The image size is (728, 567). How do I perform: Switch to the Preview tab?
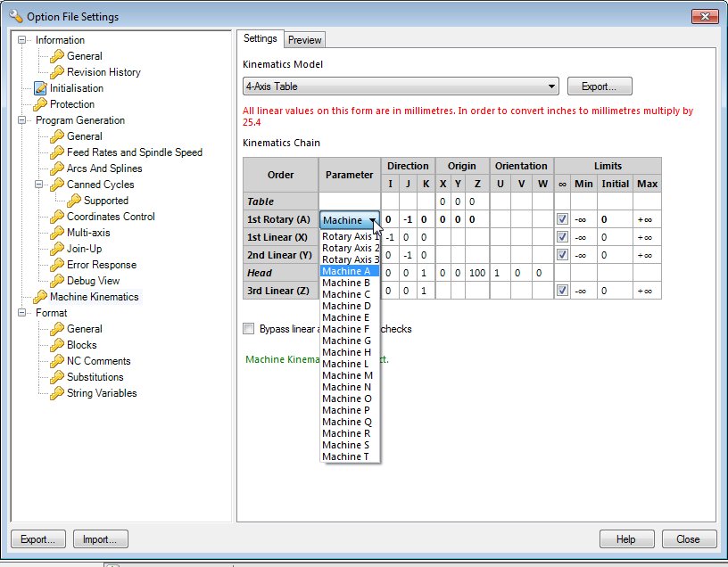(x=304, y=40)
